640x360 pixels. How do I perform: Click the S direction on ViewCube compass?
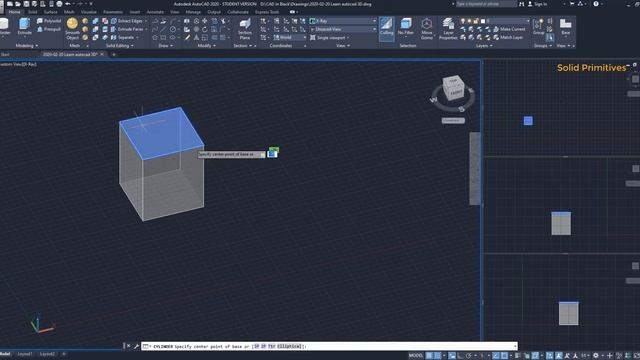point(461,109)
